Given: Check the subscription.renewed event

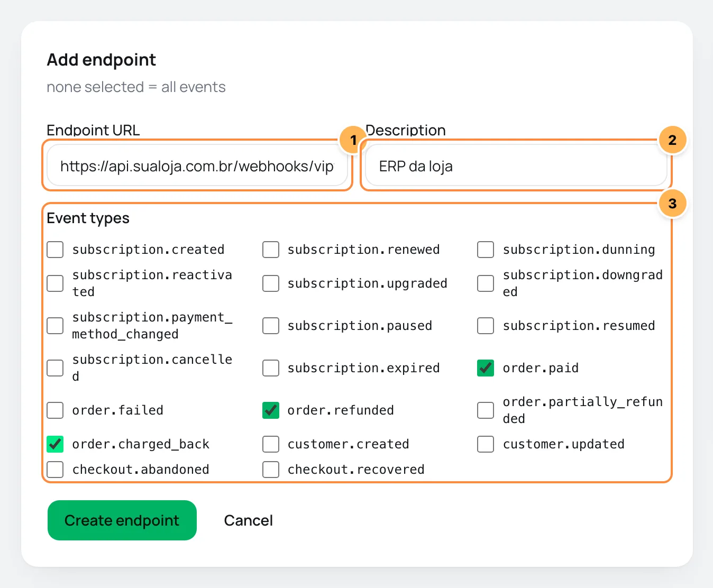Looking at the screenshot, I should pos(271,250).
